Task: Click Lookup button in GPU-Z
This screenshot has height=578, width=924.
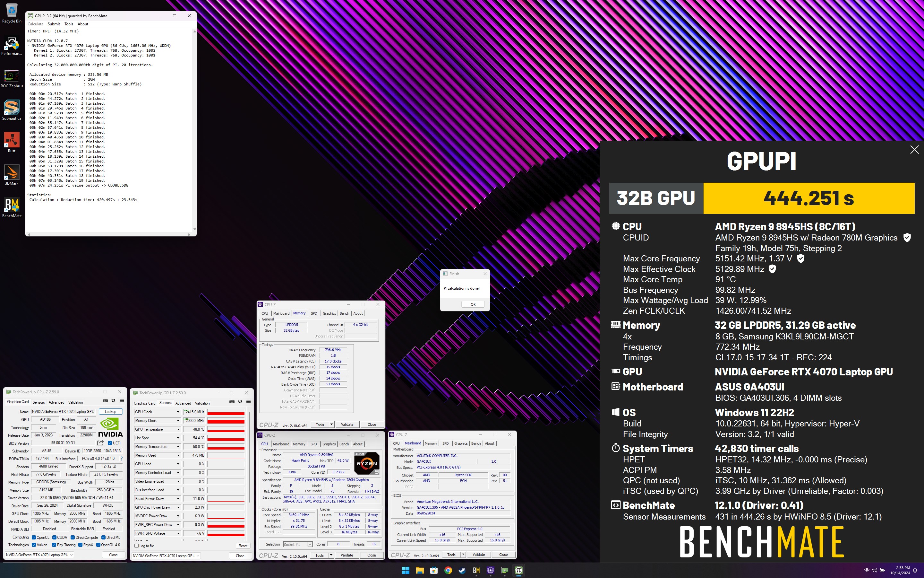Action: (111, 412)
